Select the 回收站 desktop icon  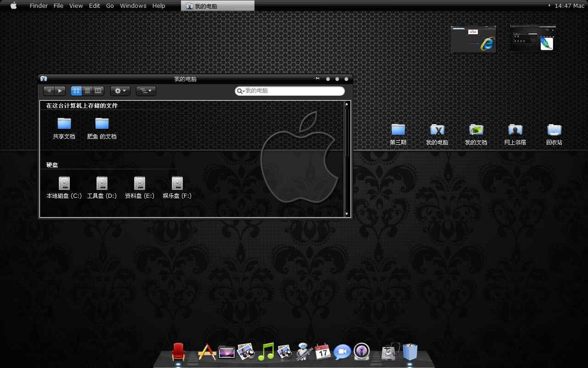[554, 134]
